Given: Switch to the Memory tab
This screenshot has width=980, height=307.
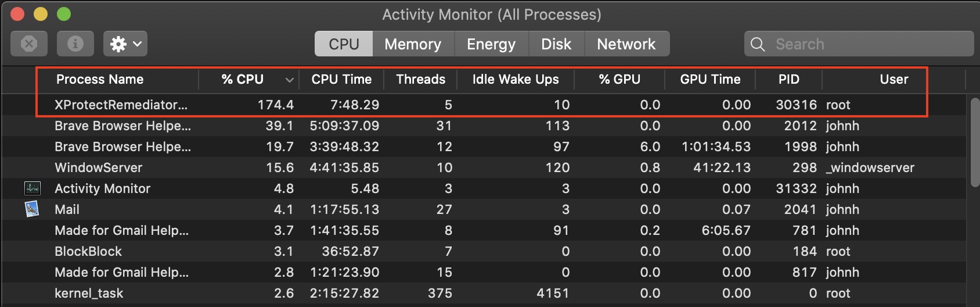Looking at the screenshot, I should (413, 44).
